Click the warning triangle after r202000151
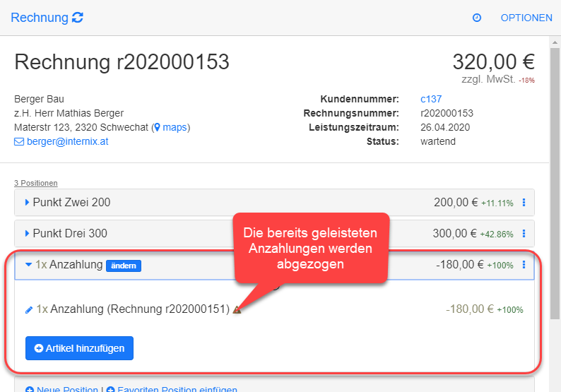The width and height of the screenshot is (561, 392). 237,310
